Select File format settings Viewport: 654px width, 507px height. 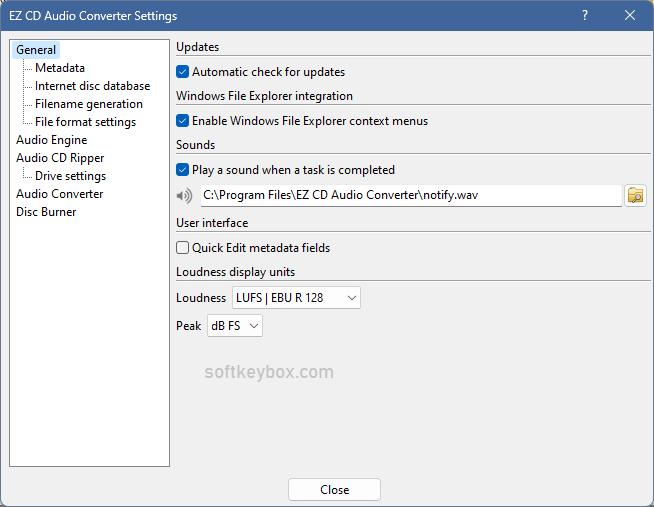click(x=86, y=122)
